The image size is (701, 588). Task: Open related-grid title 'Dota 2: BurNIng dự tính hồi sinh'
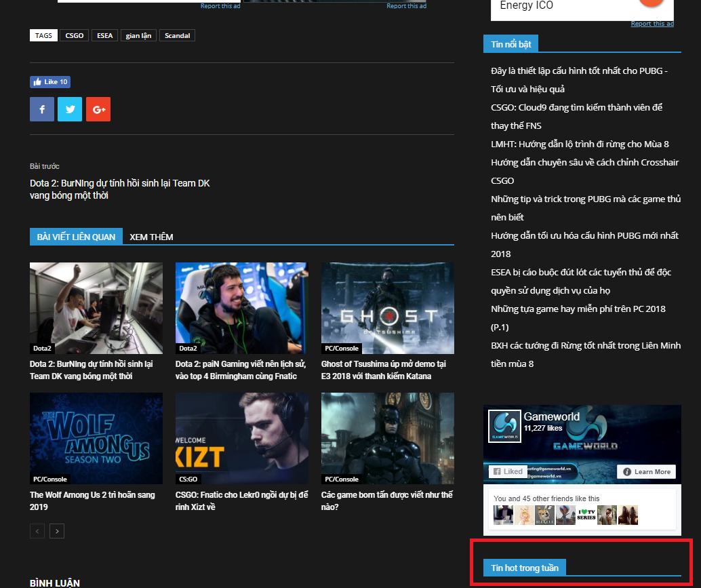[92, 370]
